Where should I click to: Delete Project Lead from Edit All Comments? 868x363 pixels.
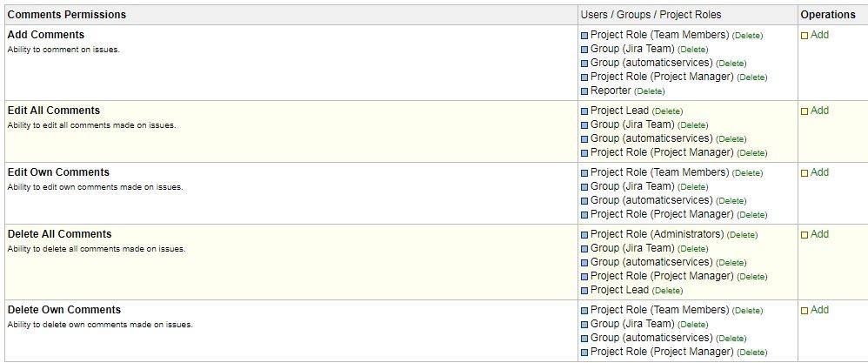click(x=667, y=111)
